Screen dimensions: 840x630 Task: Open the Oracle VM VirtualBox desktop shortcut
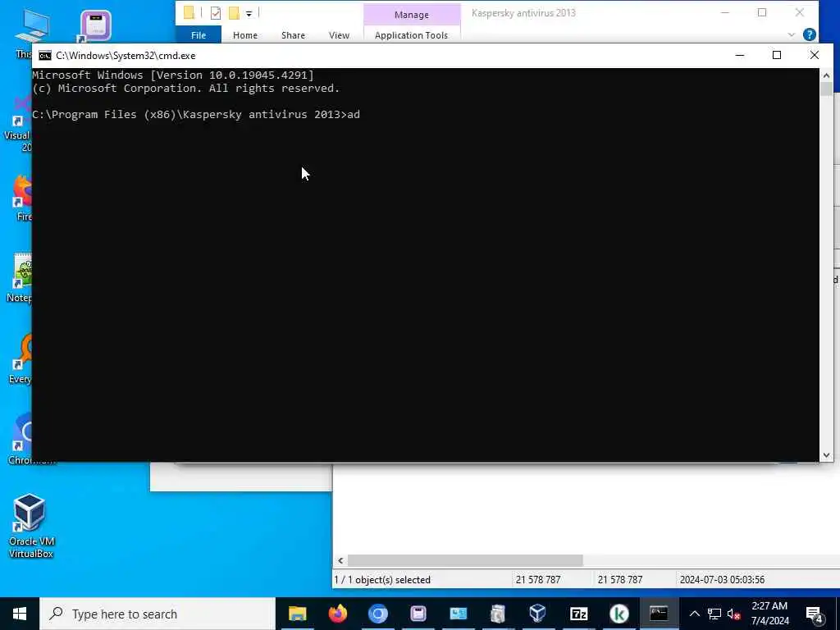(x=30, y=526)
